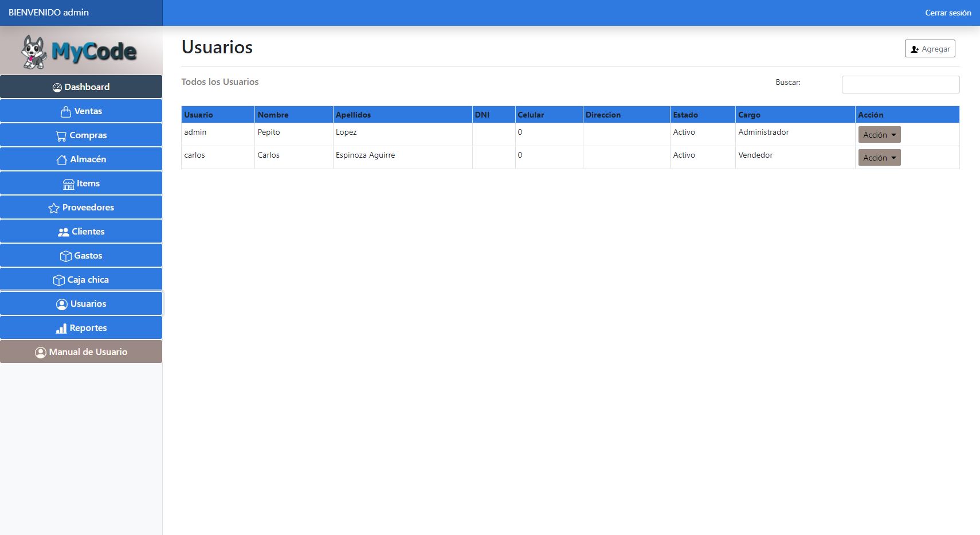Open the Caja chica menu section
980x535 pixels.
pyautogui.click(x=81, y=280)
